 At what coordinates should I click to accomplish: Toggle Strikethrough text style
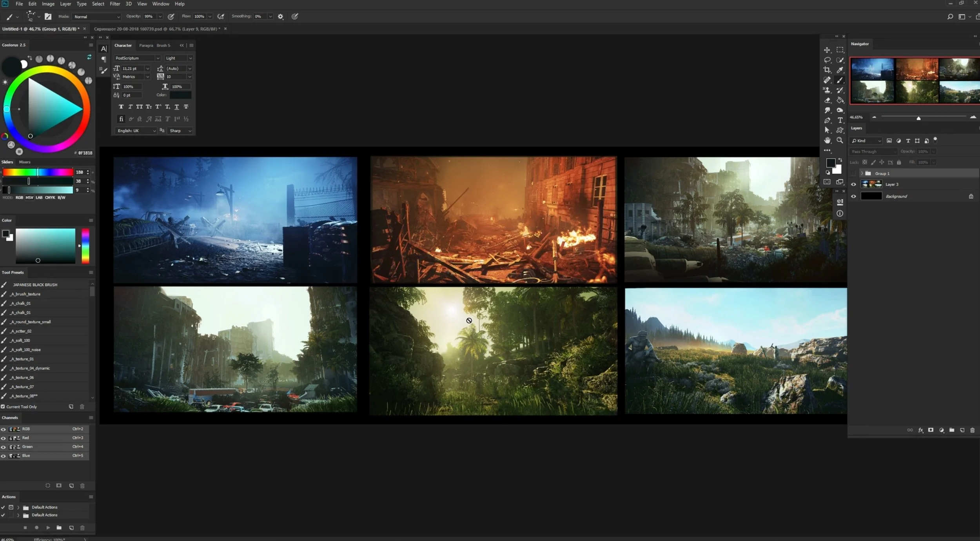coord(186,107)
